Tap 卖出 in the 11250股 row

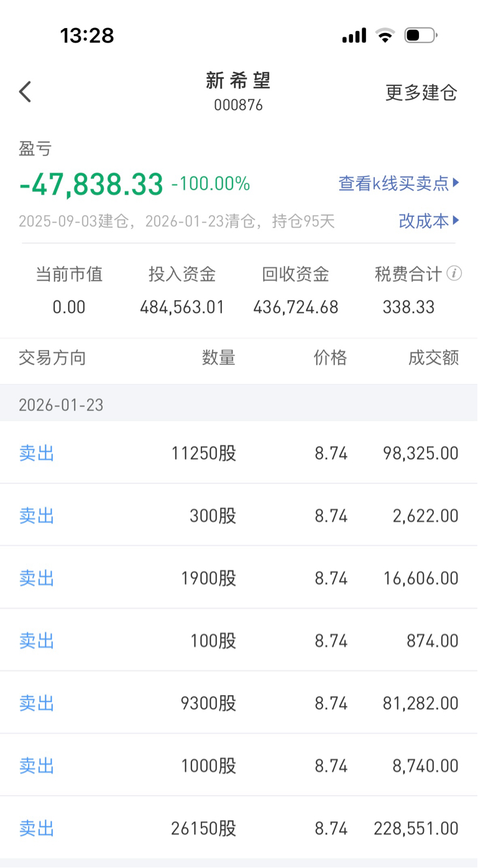[x=37, y=453]
